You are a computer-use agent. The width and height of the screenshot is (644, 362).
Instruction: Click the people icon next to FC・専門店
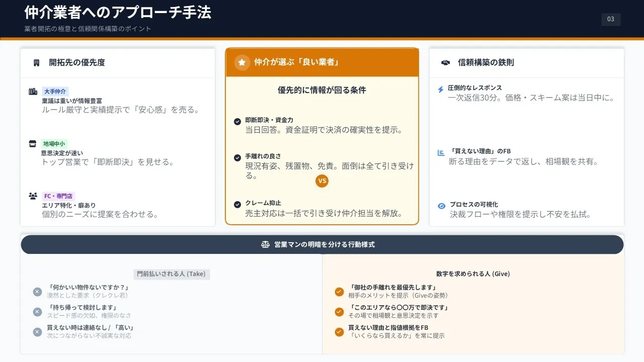click(33, 196)
